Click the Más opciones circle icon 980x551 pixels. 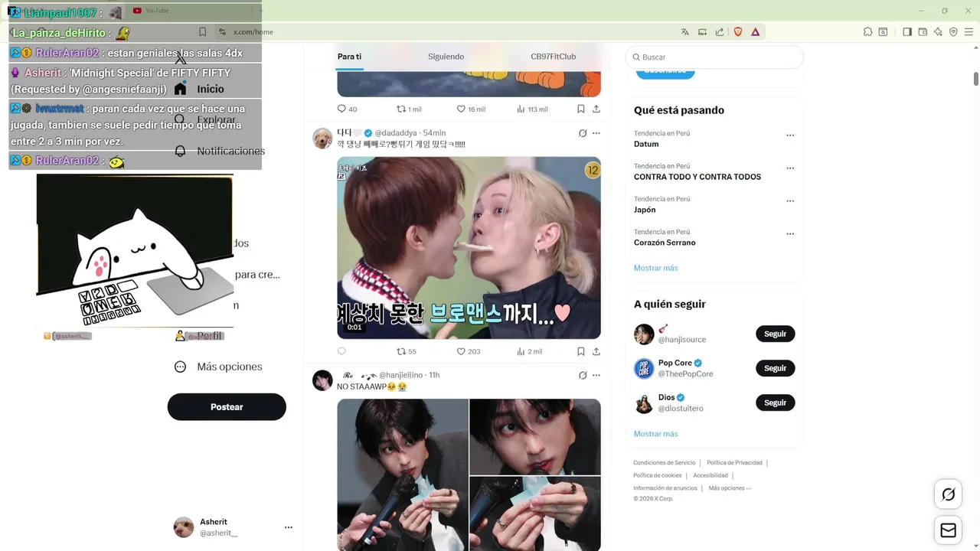point(181,367)
